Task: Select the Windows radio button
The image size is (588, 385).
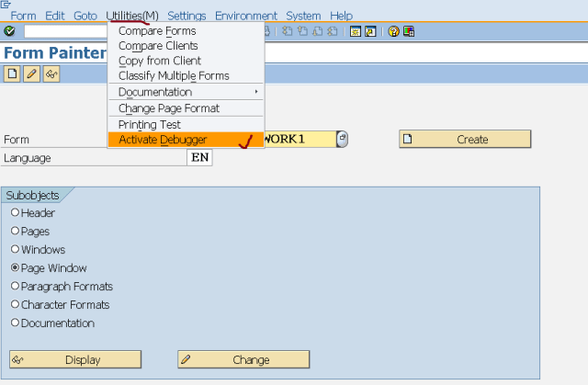Action: click(15, 249)
